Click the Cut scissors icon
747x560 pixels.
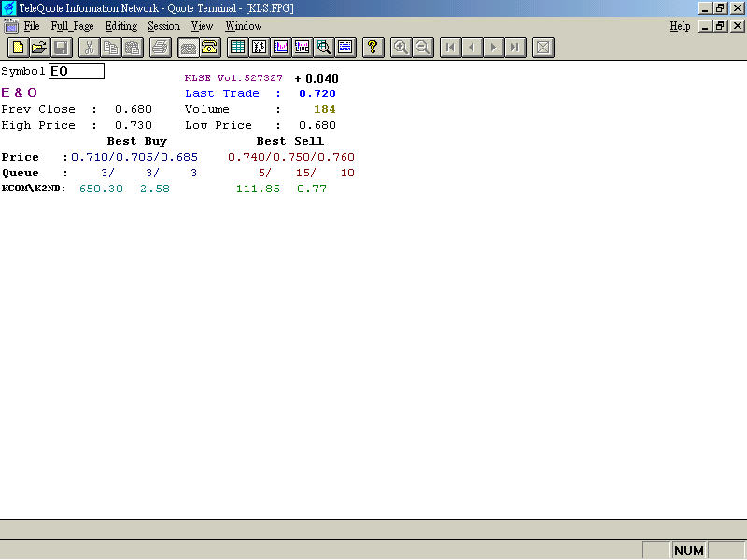89,48
